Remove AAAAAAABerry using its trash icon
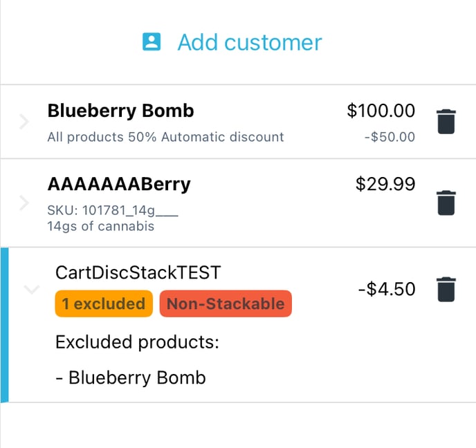Viewport: 476px width, 448px height. [446, 203]
